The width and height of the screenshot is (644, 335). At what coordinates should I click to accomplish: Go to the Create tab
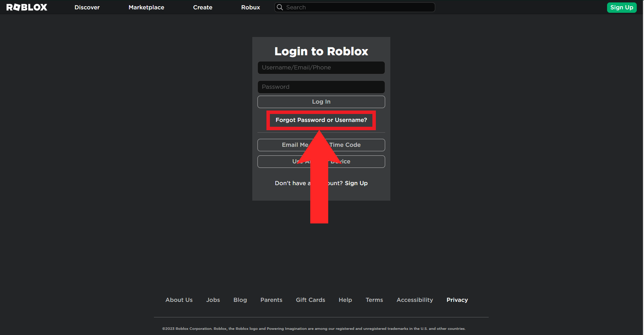click(203, 7)
